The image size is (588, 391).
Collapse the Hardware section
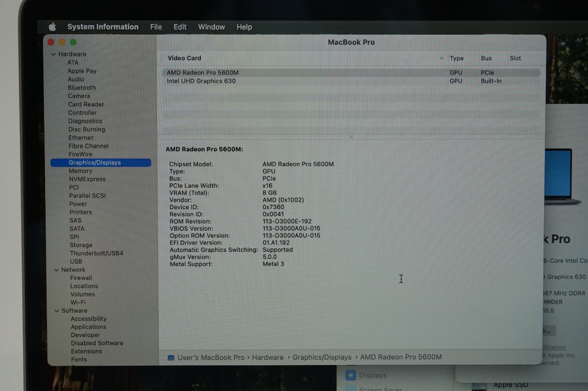click(x=53, y=54)
